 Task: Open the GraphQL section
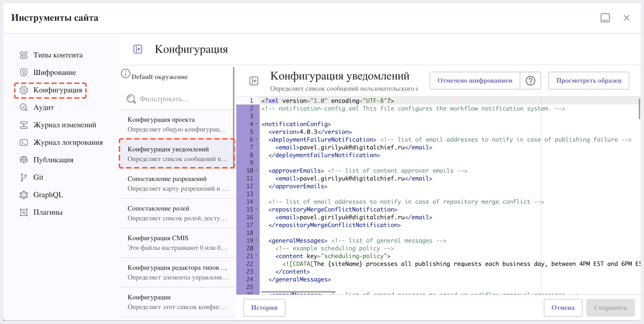coord(48,195)
